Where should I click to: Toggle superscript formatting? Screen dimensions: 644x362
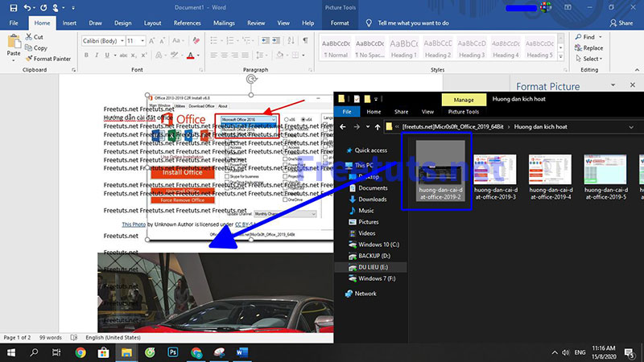pos(144,55)
